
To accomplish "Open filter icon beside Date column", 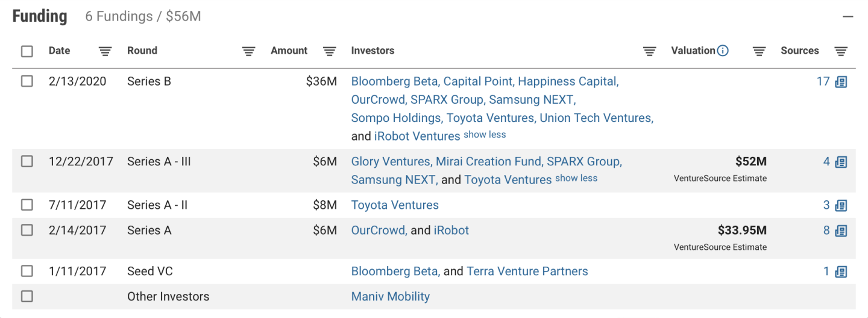I will [105, 51].
